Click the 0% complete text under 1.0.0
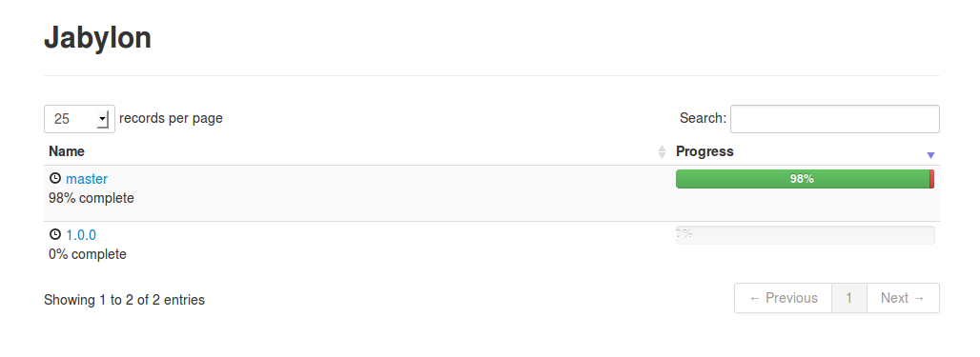980x357 pixels. click(x=88, y=254)
